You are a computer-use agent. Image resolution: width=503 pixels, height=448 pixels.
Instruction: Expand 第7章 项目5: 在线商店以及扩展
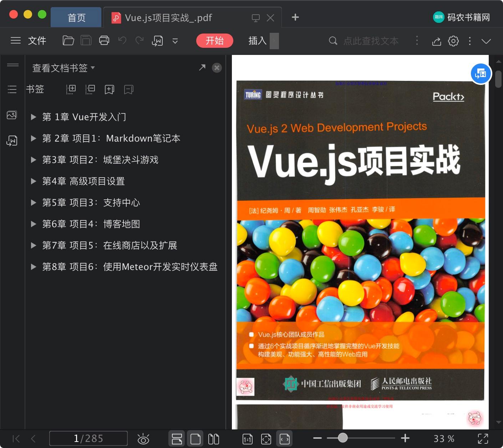pyautogui.click(x=34, y=245)
